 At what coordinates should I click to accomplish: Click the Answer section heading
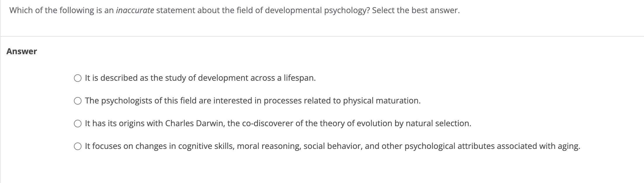(x=22, y=51)
